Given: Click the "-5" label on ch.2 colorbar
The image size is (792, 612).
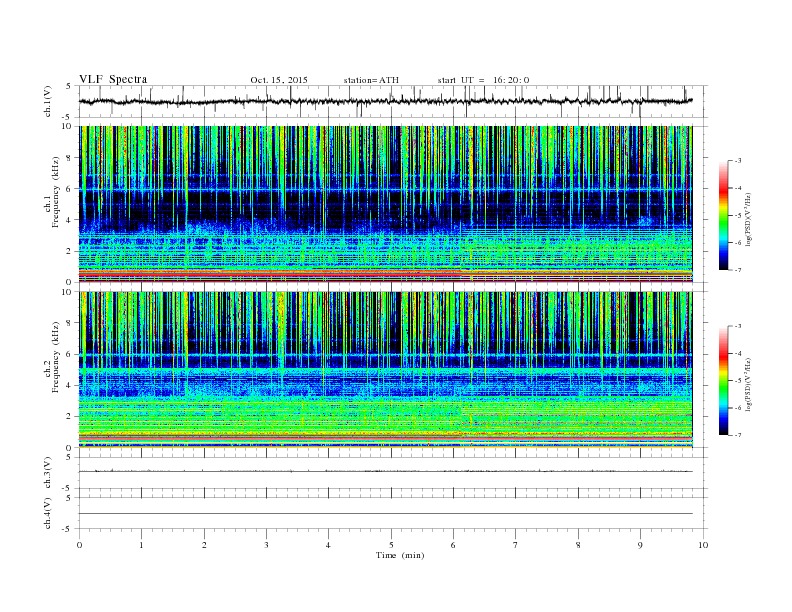Looking at the screenshot, I should point(738,380).
